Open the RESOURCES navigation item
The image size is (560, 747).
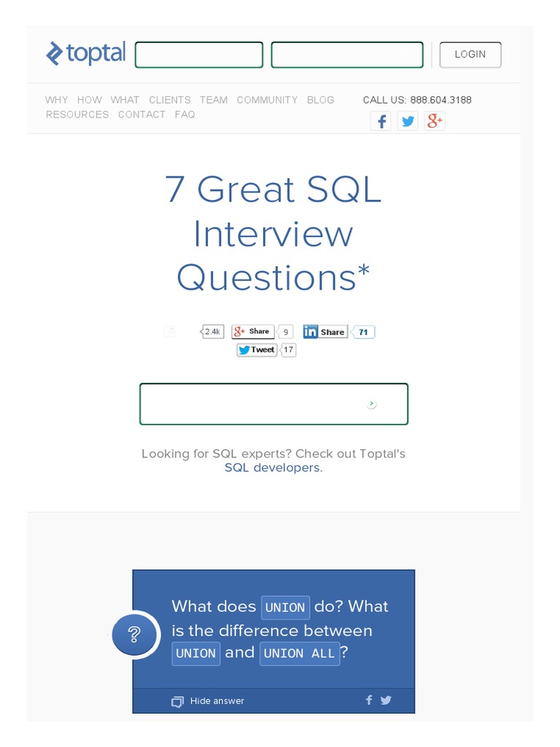77,115
